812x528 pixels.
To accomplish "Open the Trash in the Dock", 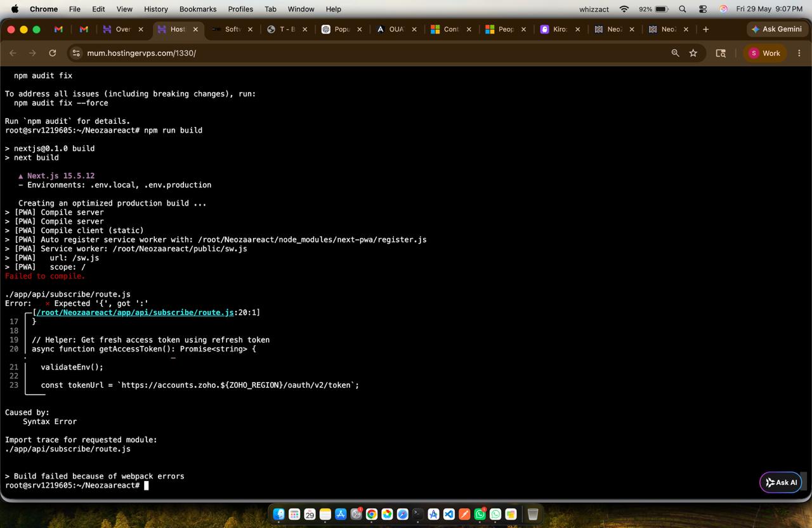I will [x=533, y=514].
